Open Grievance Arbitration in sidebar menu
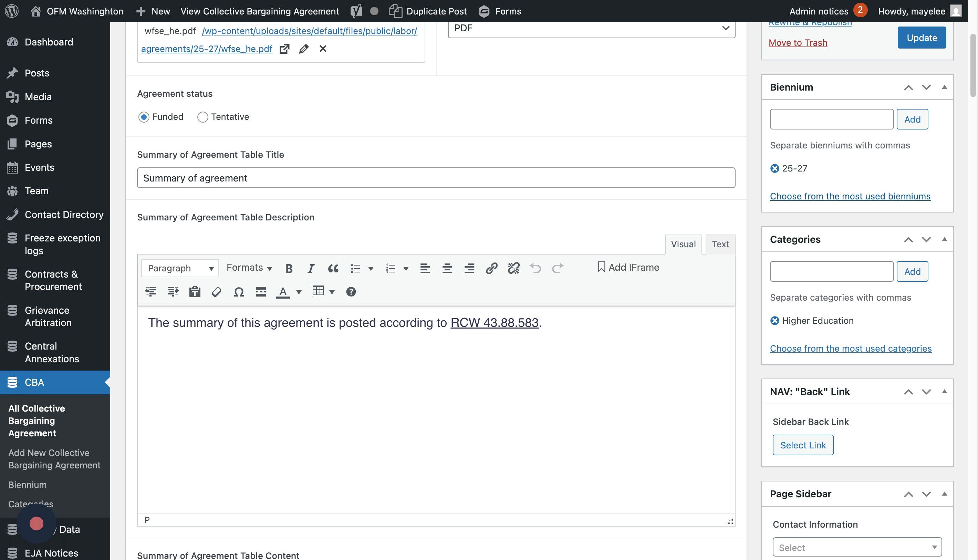The image size is (978, 560). 48,316
